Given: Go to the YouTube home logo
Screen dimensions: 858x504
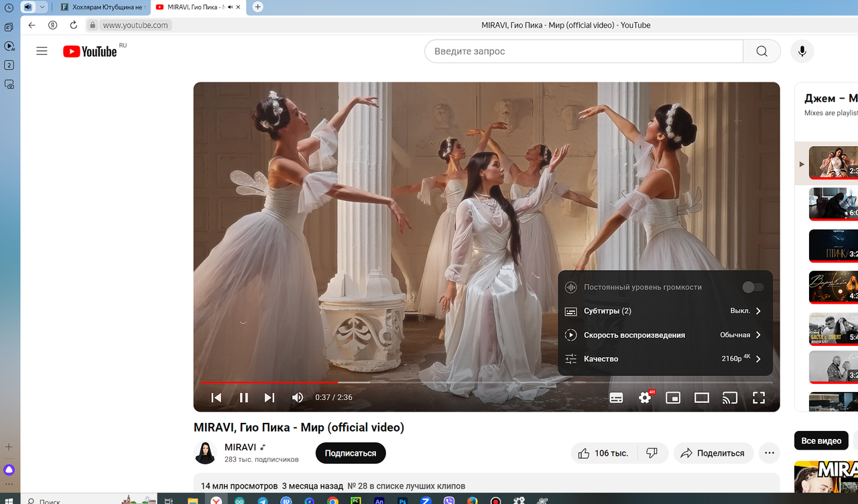Looking at the screenshot, I should (x=90, y=52).
